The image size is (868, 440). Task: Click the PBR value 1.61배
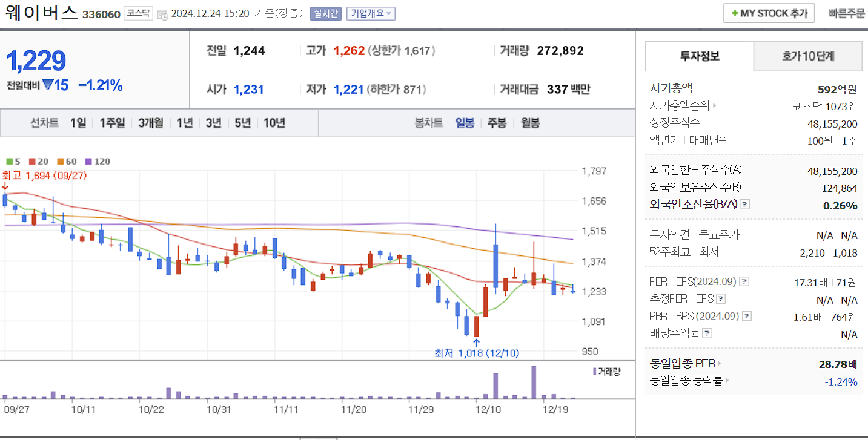807,317
